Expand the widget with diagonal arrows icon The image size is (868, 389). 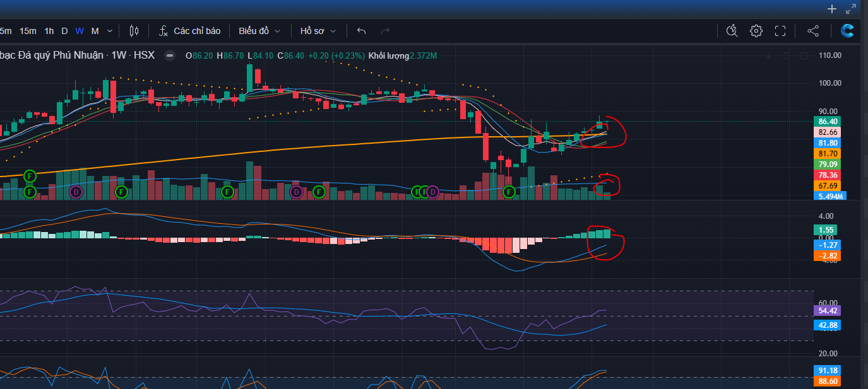pyautogui.click(x=850, y=9)
